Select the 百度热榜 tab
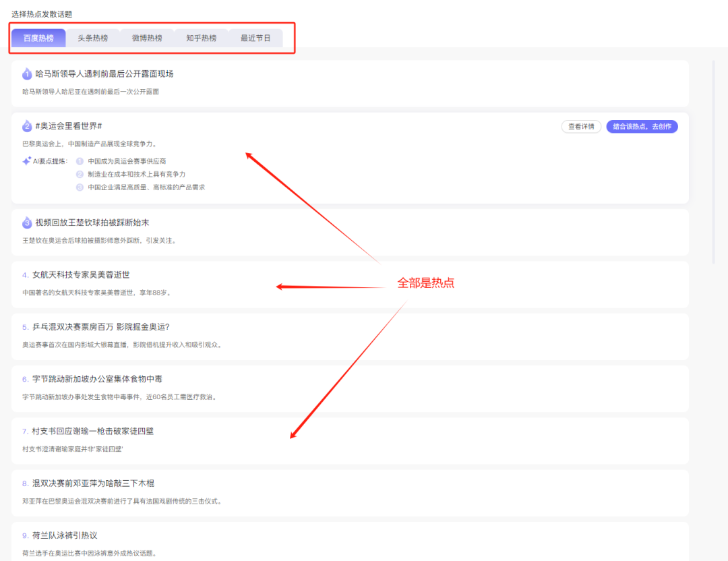728x561 pixels. (38, 38)
